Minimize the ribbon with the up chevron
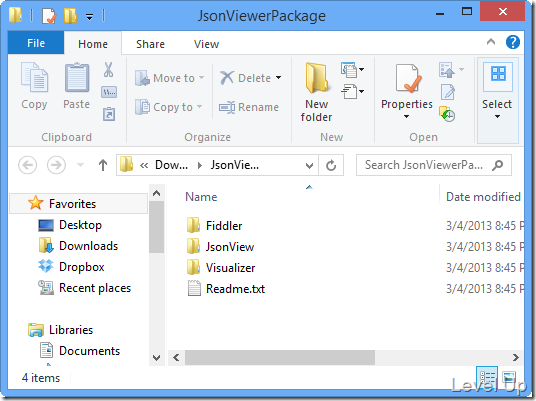This screenshot has height=401, width=536. click(x=491, y=42)
